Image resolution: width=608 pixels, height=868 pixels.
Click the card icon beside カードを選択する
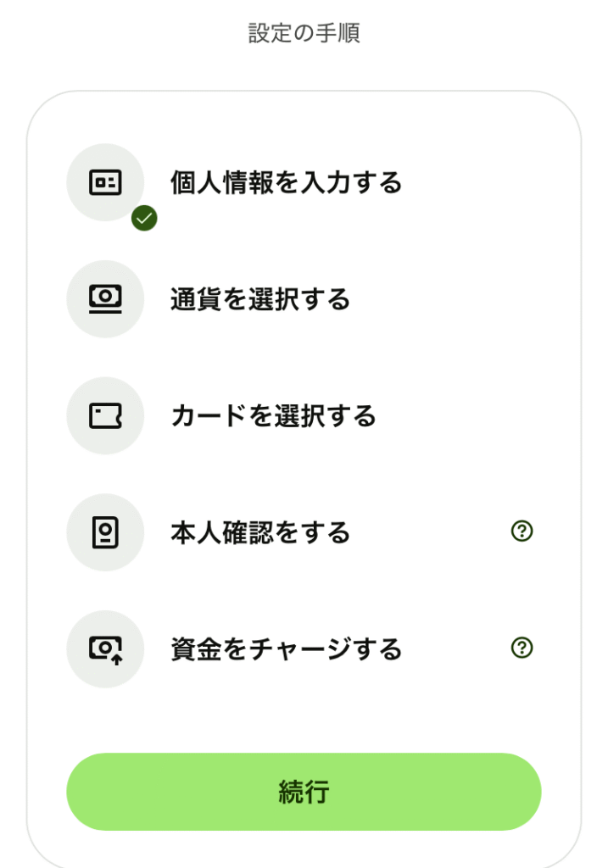tap(105, 415)
